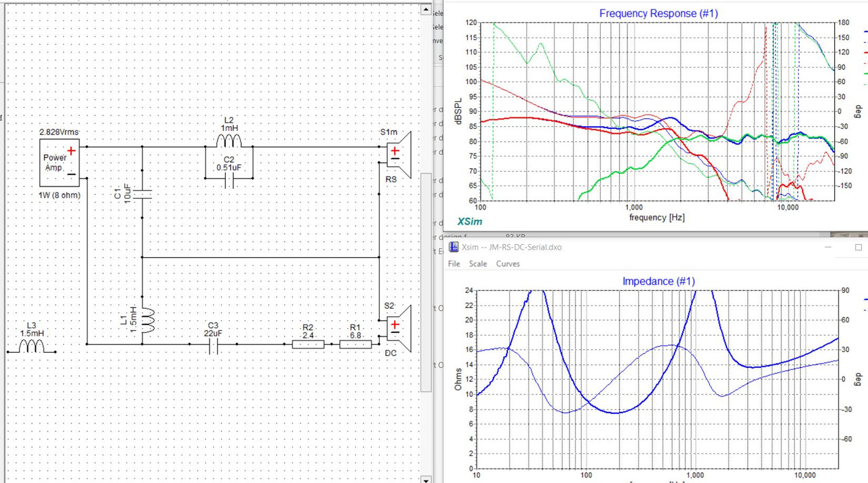This screenshot has width=868, height=483.
Task: Click the Xsim app icon in impedance title bar
Action: tap(454, 247)
